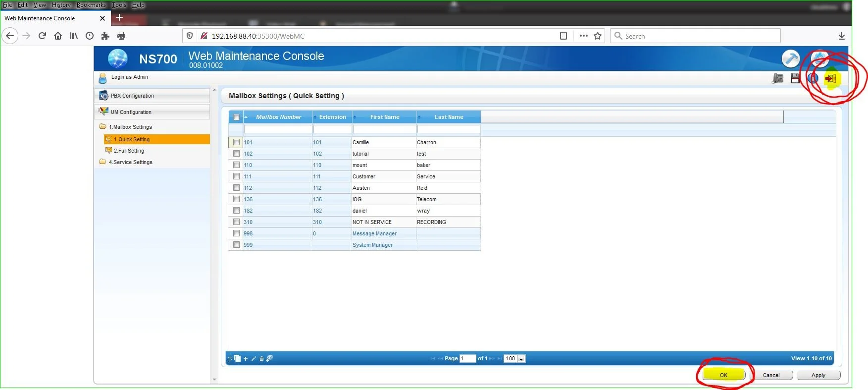This screenshot has width=868, height=390.
Task: Expand PBX Configuration section
Action: (x=152, y=96)
